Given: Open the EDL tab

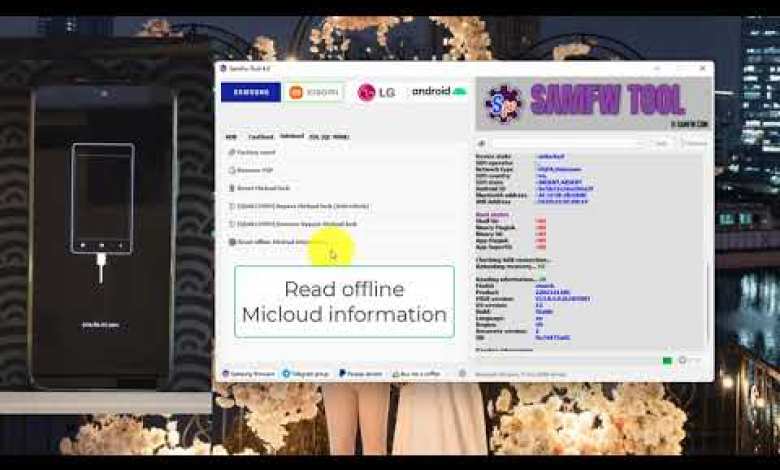Looking at the screenshot, I should (x=329, y=137).
